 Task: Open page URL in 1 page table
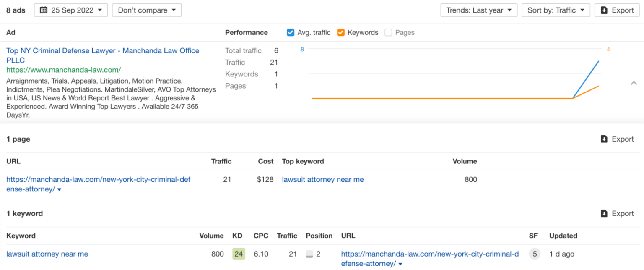98,184
